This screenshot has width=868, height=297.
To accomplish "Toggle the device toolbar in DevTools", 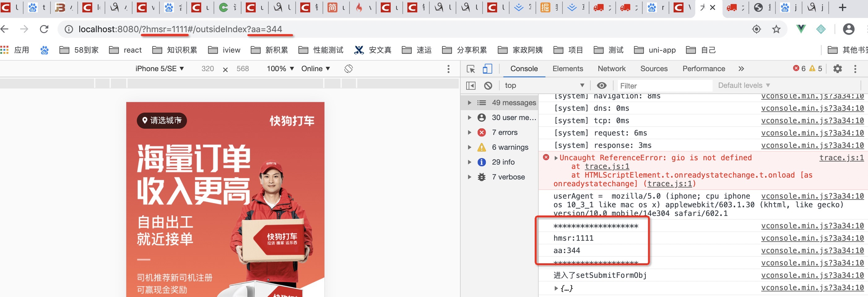I will click(487, 69).
